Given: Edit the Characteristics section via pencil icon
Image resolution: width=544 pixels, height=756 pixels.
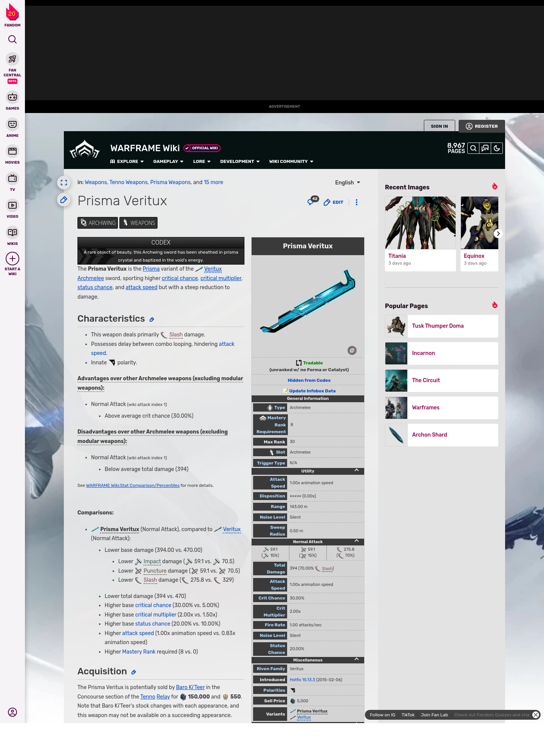Looking at the screenshot, I should (152, 320).
